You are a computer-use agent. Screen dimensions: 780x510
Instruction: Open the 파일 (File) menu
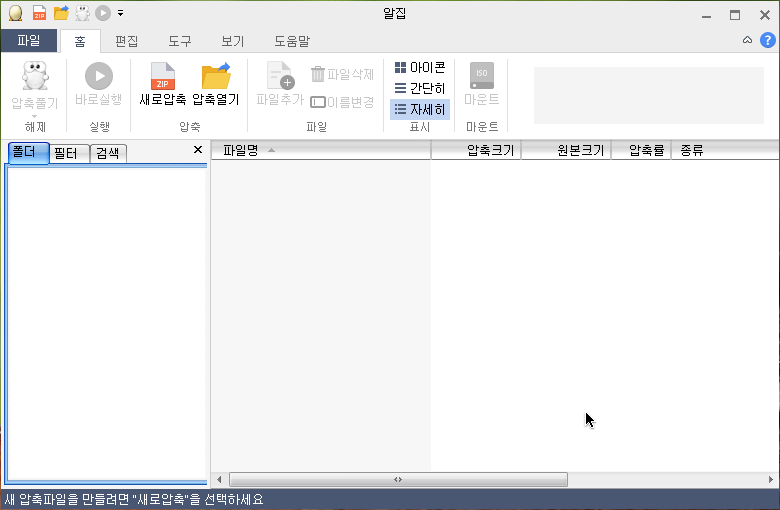click(x=29, y=41)
